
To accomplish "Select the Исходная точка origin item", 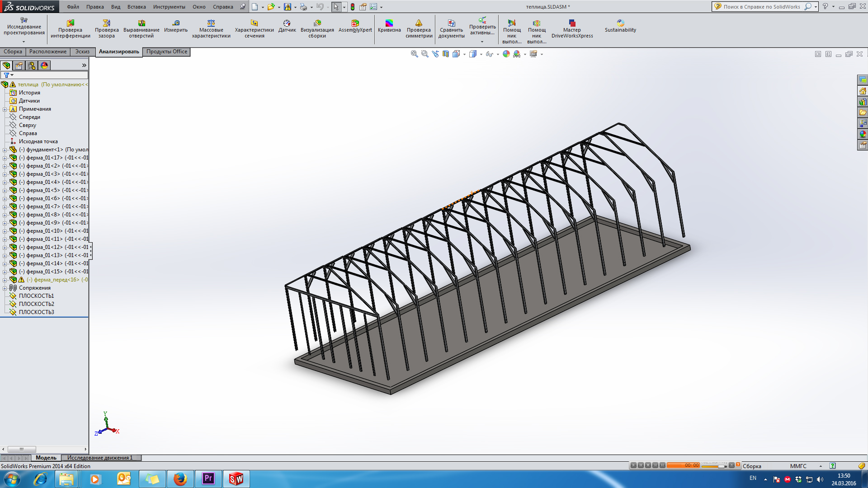I will pyautogui.click(x=38, y=141).
